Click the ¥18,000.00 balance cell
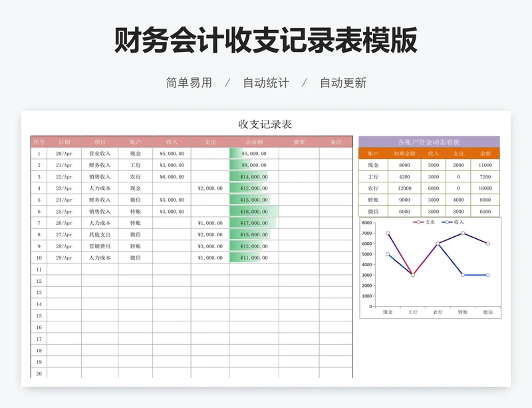Image resolution: width=532 pixels, height=408 pixels. pos(254,211)
